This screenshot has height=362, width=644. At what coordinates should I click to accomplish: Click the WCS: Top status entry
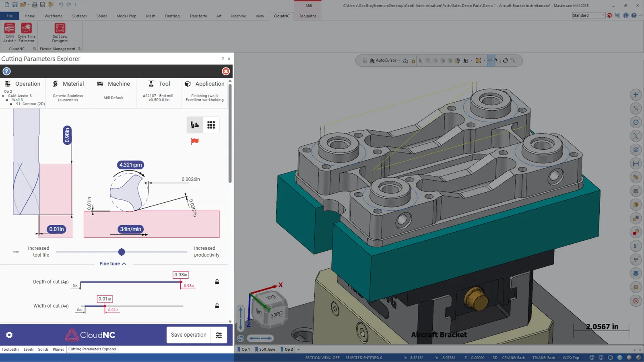[x=571, y=358]
